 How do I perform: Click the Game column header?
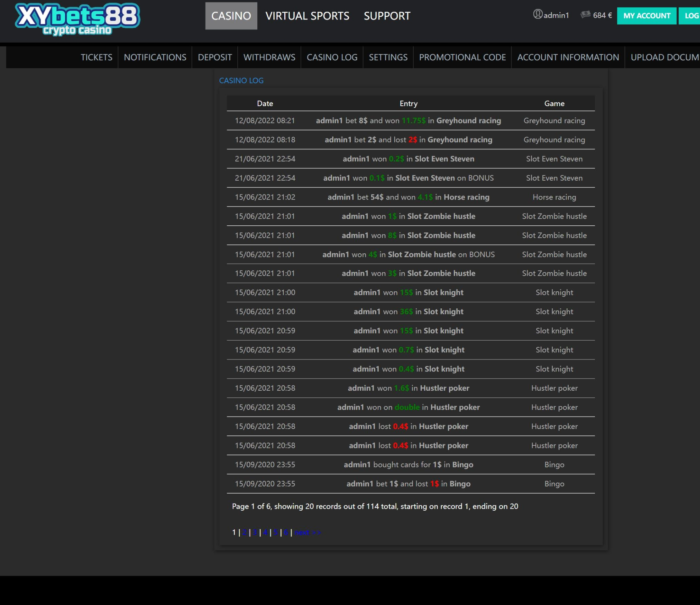(554, 104)
